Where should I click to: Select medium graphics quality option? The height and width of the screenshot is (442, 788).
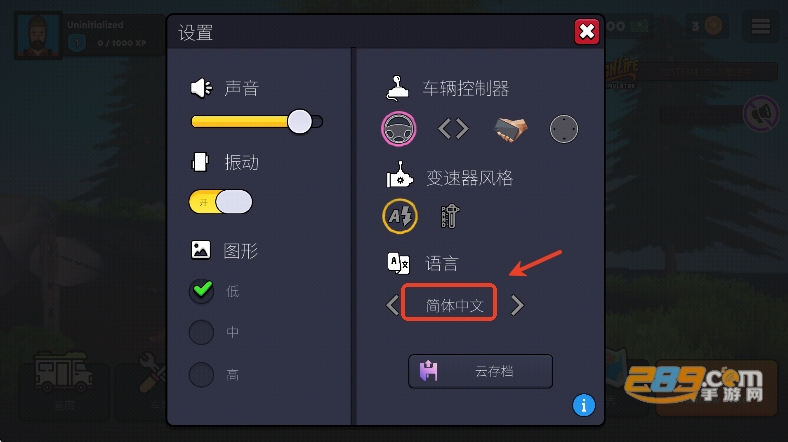click(202, 333)
